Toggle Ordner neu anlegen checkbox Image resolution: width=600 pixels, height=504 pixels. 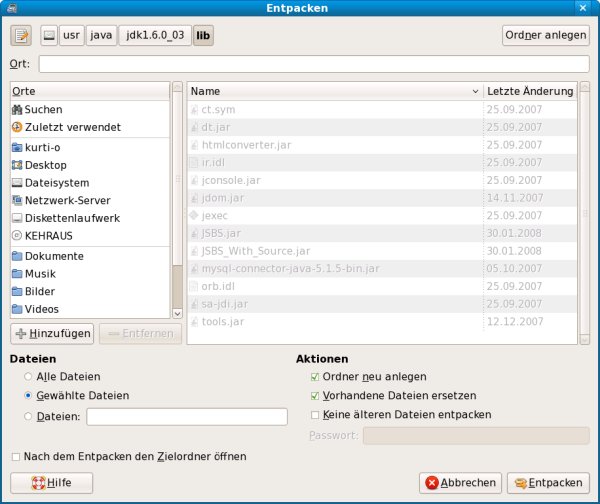[316, 377]
